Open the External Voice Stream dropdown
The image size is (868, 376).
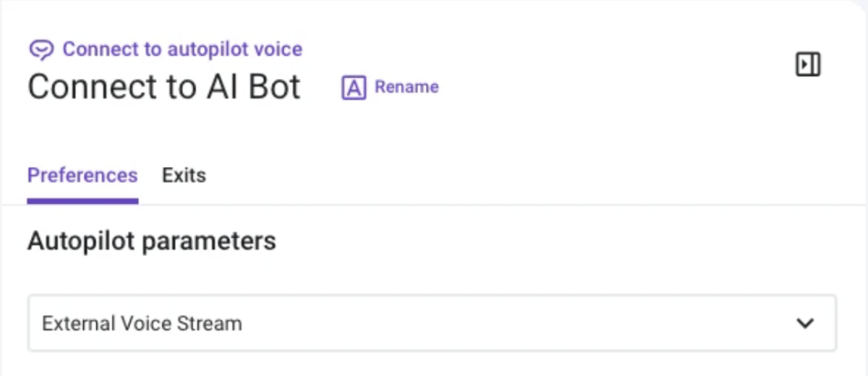[432, 323]
